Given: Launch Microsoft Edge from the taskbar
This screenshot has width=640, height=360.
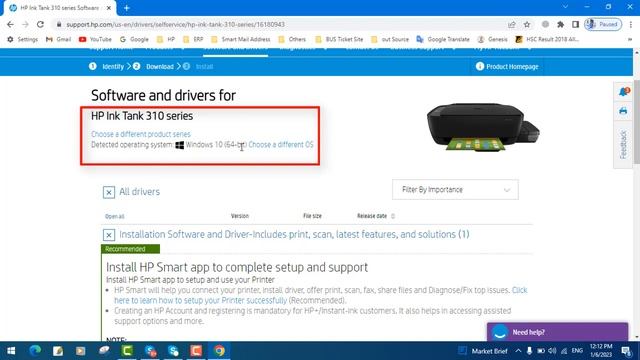Looking at the screenshot, I should click(36, 351).
